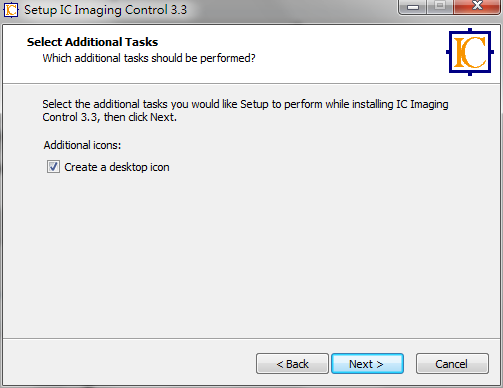
Task: Go to previous step with < Back
Action: tap(292, 364)
